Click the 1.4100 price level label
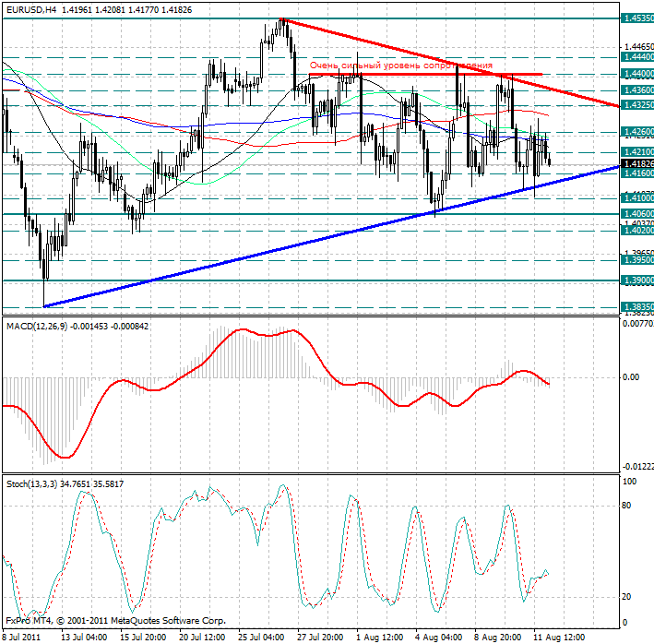 pos(637,197)
